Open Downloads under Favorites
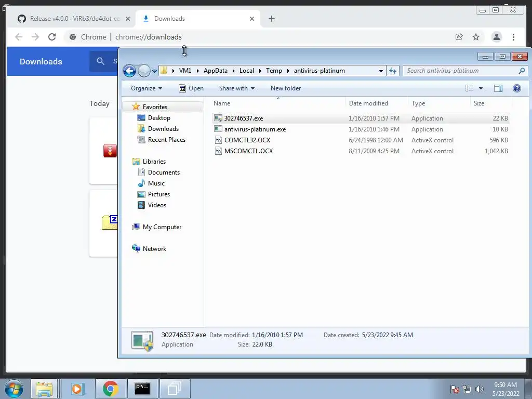 163,129
